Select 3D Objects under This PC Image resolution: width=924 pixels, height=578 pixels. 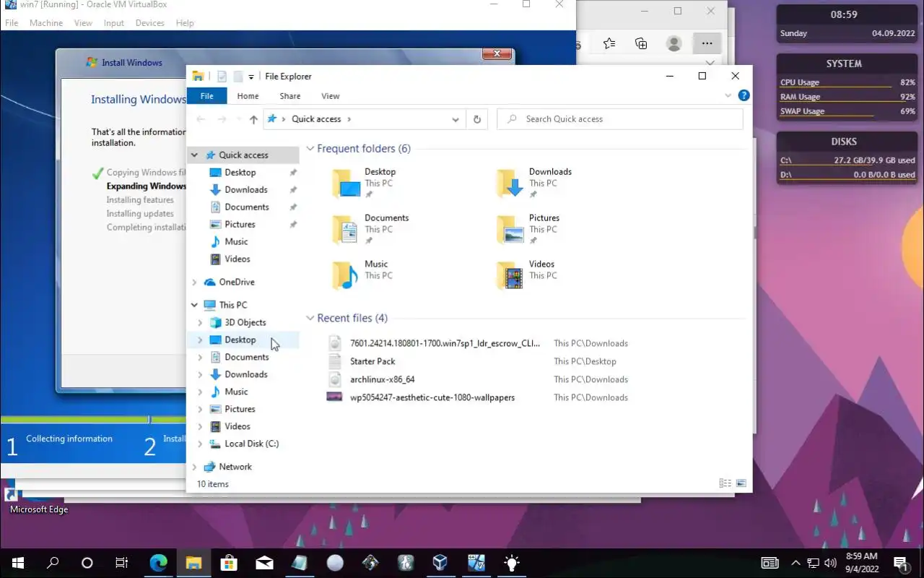coord(245,323)
